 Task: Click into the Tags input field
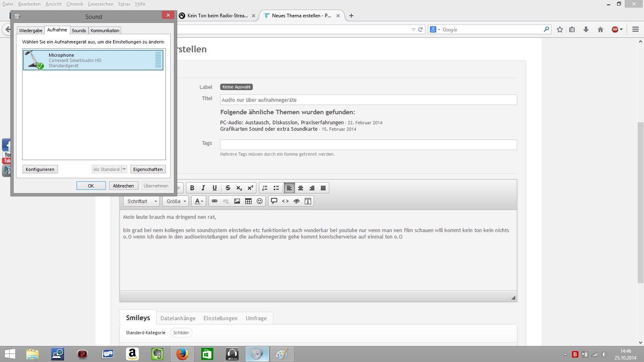click(x=368, y=145)
